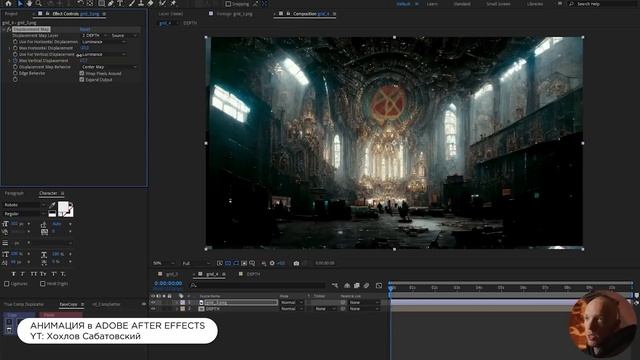Select the Type (T) tool

[x=120, y=3]
